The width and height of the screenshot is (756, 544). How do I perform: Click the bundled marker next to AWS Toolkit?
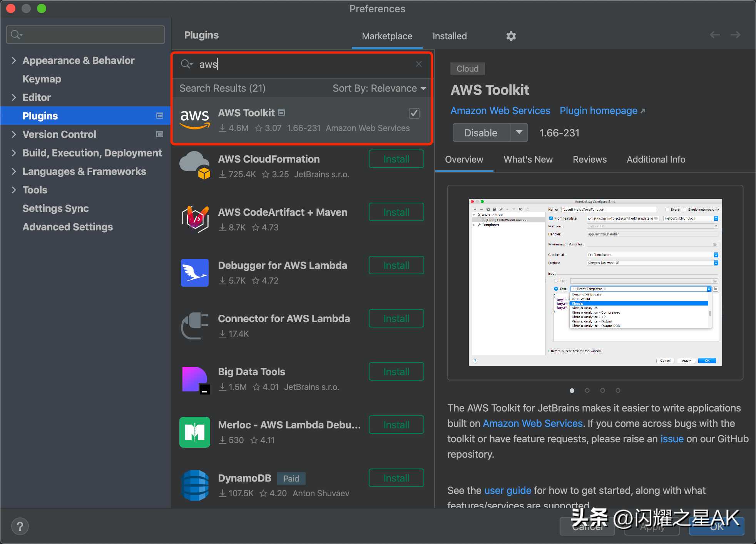click(281, 112)
